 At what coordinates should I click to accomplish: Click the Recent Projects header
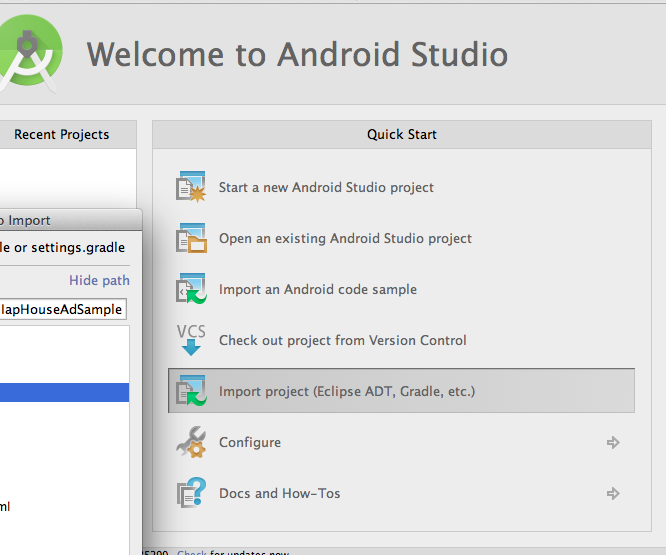point(68,134)
